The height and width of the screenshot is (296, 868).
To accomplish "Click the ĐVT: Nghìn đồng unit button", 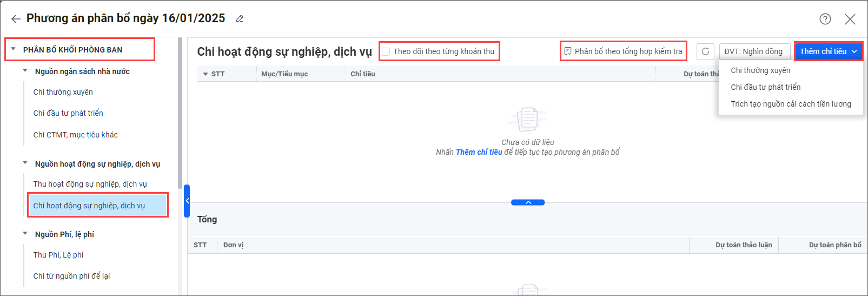I will [x=753, y=51].
